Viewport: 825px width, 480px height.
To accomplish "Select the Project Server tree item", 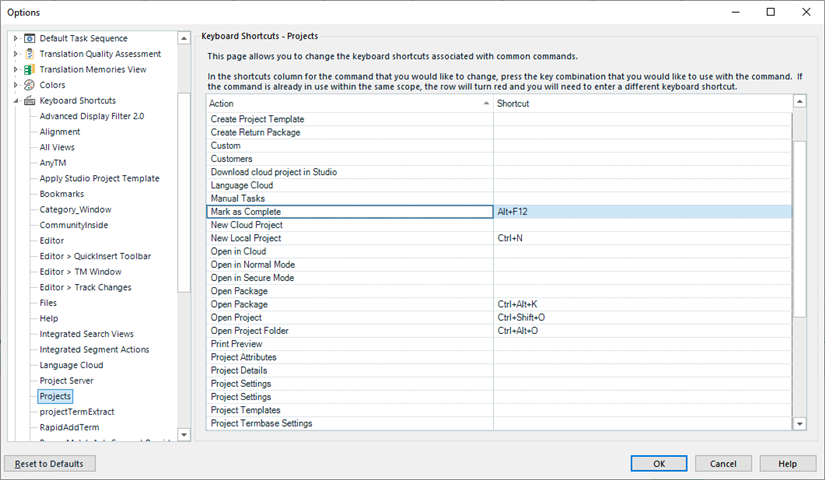I will click(66, 381).
